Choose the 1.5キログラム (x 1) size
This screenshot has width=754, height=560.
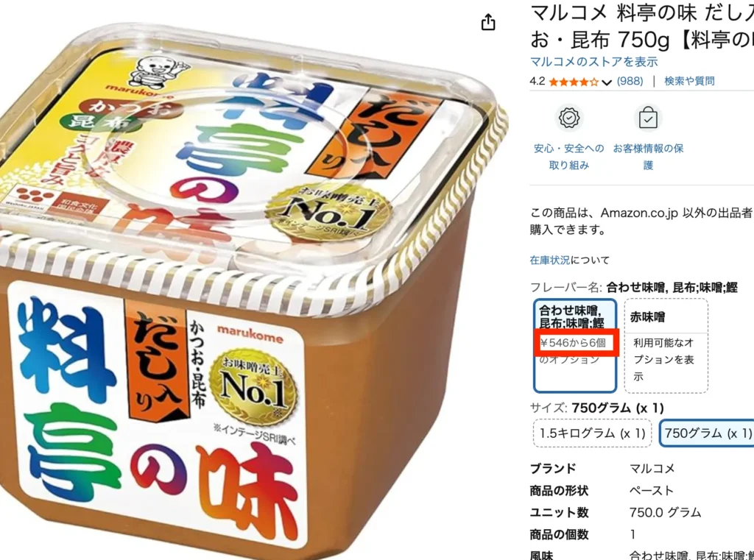[592, 433]
